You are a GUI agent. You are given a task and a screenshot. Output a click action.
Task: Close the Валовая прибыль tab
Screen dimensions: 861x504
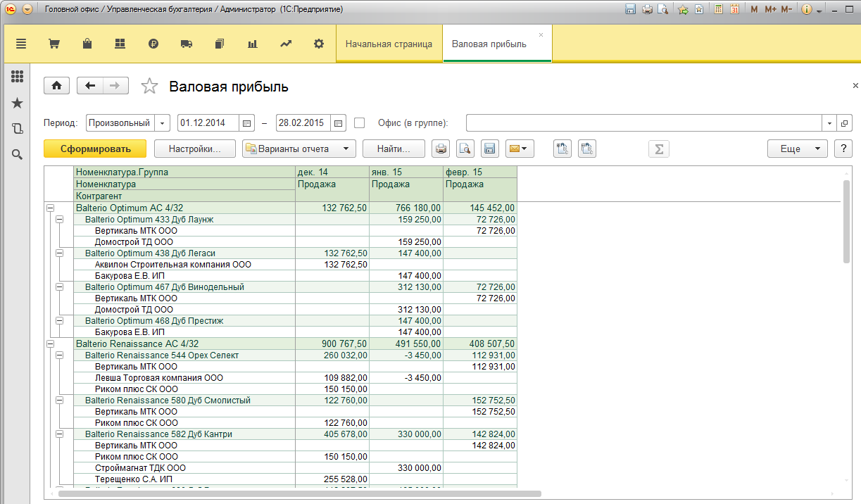pos(541,34)
